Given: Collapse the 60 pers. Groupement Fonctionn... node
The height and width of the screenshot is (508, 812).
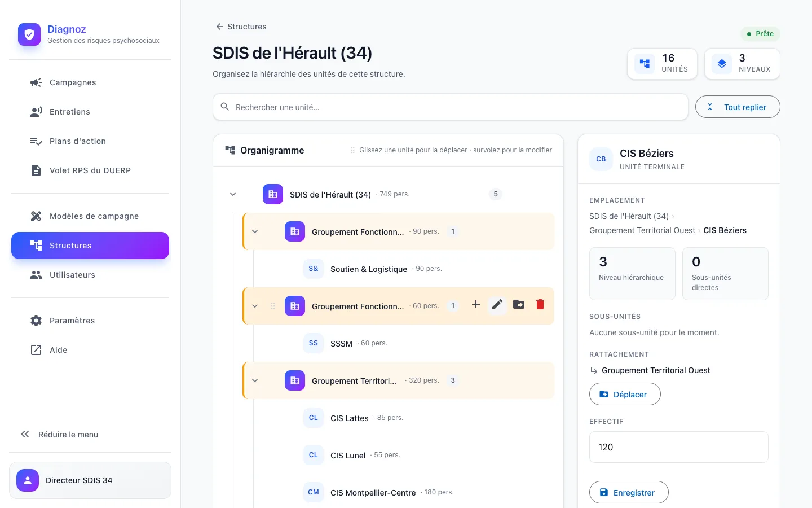Looking at the screenshot, I should pyautogui.click(x=255, y=306).
